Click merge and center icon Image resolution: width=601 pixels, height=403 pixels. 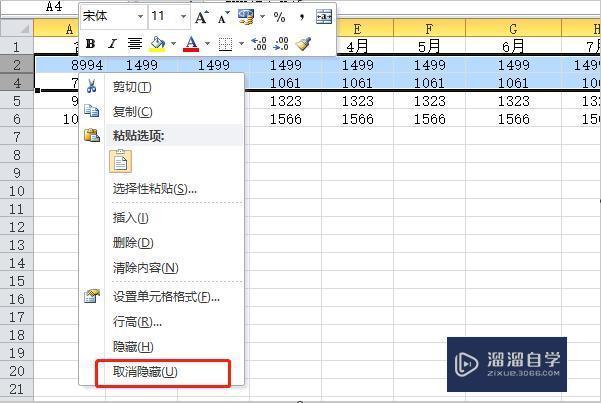pos(324,17)
